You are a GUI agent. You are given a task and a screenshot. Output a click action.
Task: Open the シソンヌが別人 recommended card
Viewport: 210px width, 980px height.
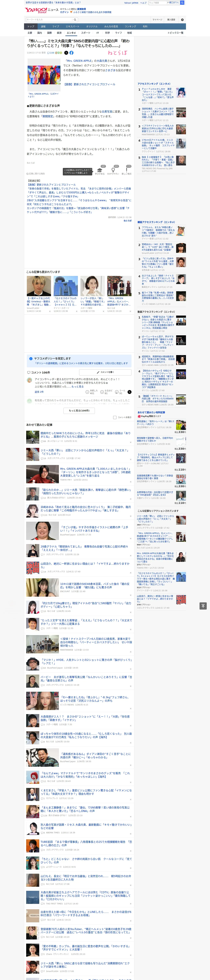pyautogui.click(x=92, y=294)
